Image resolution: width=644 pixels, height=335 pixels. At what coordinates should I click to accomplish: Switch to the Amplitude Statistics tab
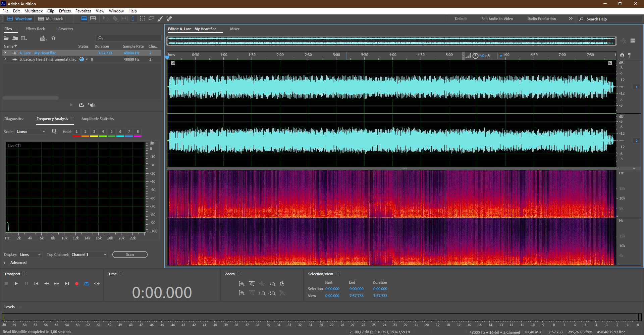tap(98, 119)
